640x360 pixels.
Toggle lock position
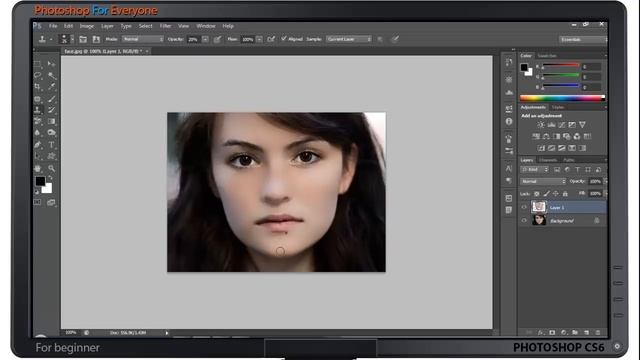[556, 193]
